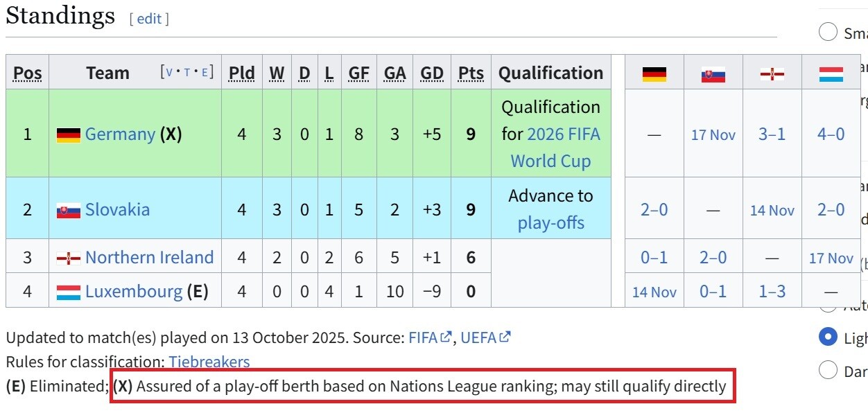Open the edit link next to Standings
868x413 pixels.
coord(149,19)
